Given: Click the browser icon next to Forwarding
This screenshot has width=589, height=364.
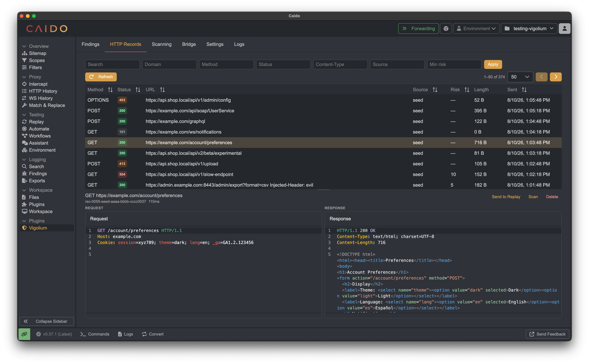Looking at the screenshot, I should 446,29.
